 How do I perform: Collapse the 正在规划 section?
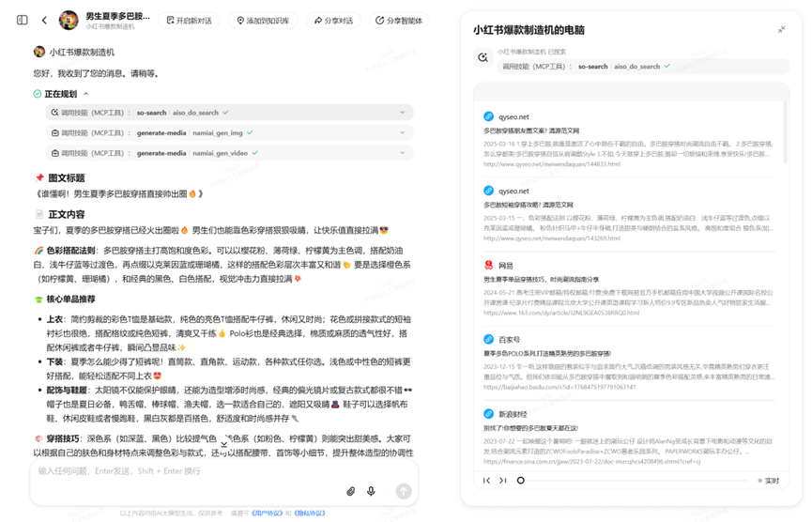pyautogui.click(x=86, y=94)
